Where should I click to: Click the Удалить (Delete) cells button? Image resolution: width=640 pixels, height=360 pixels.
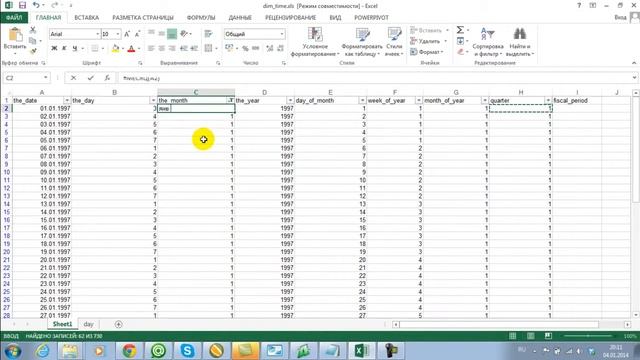(x=428, y=41)
